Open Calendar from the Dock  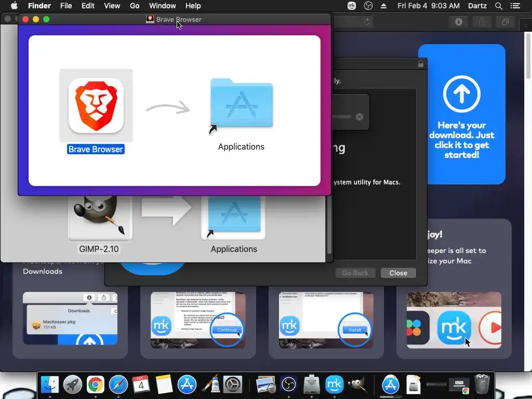(141, 384)
